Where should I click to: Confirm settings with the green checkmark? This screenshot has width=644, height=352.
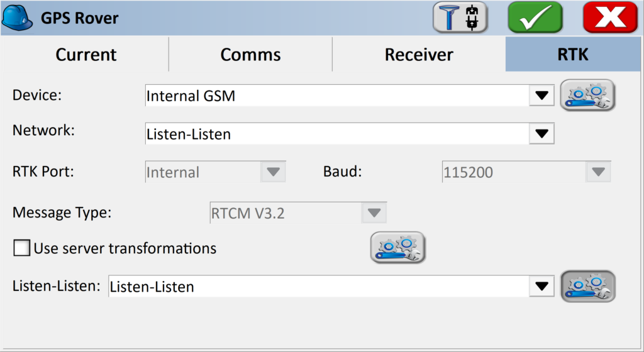pyautogui.click(x=535, y=18)
